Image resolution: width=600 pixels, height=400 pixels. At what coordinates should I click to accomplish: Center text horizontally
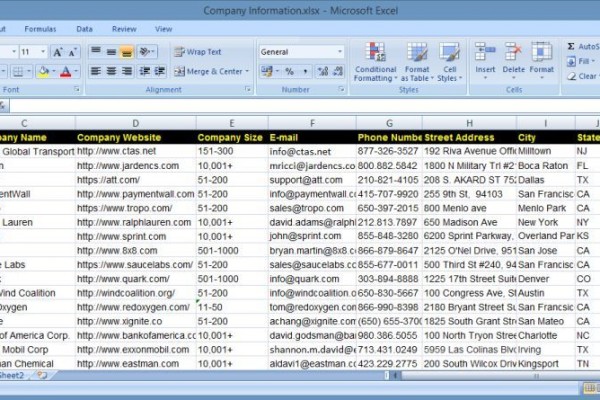111,71
